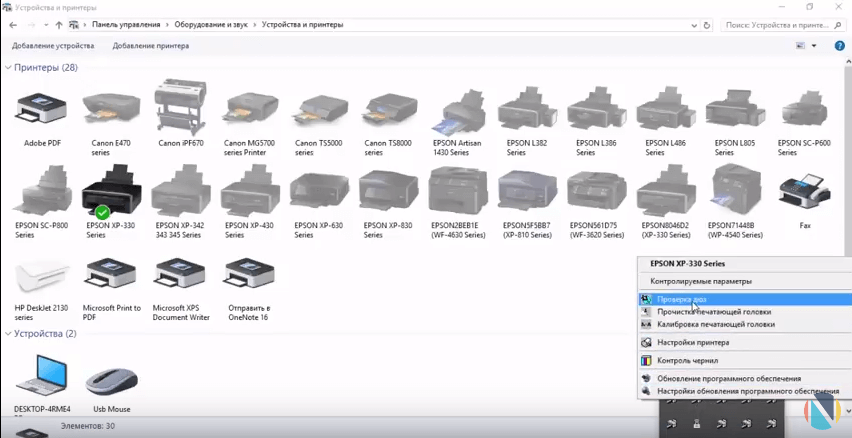Select Microsoft Print to PDF printer
Screen dimensions: 852x438
pos(111,274)
